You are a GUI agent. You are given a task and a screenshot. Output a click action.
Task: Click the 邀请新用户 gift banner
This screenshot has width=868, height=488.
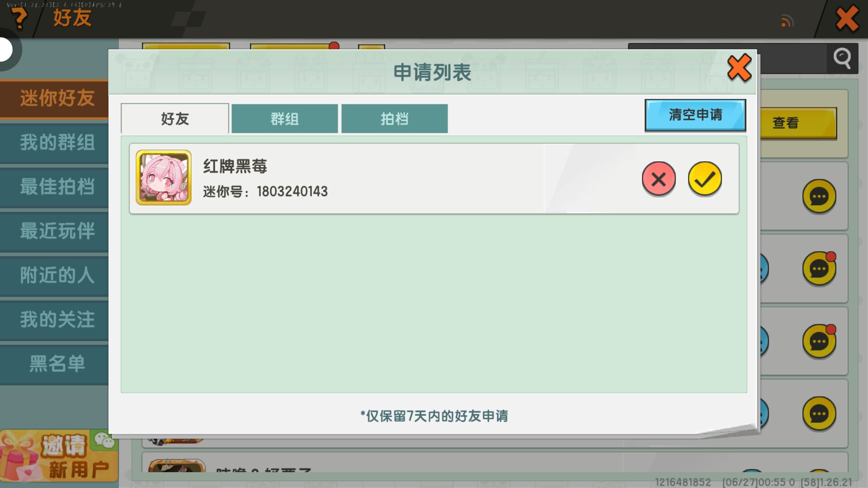click(59, 456)
